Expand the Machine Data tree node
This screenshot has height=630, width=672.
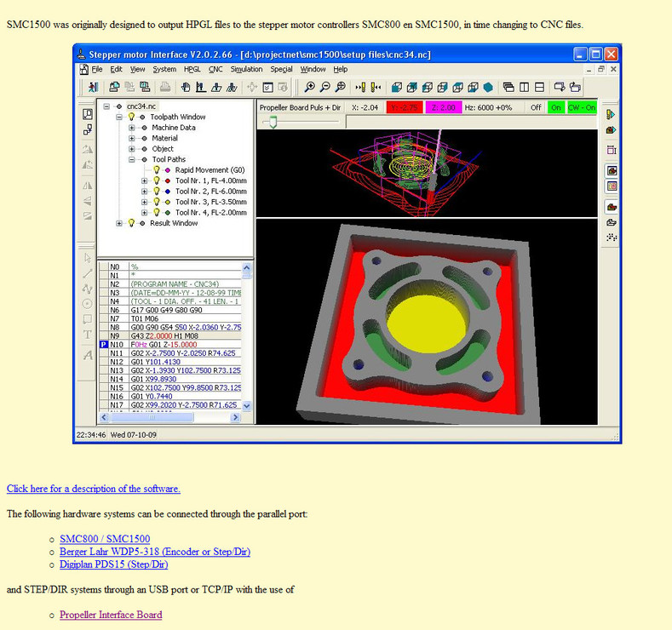132,128
